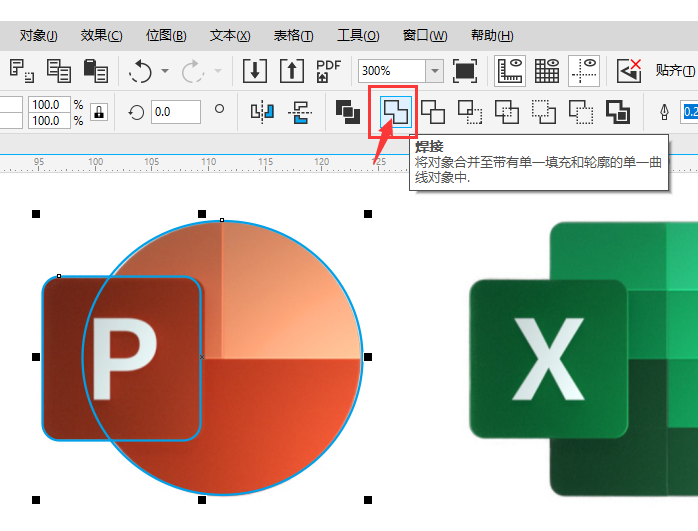Screen dimensions: 698x531
Task: Click the Publish to PDF icon
Action: click(x=329, y=71)
